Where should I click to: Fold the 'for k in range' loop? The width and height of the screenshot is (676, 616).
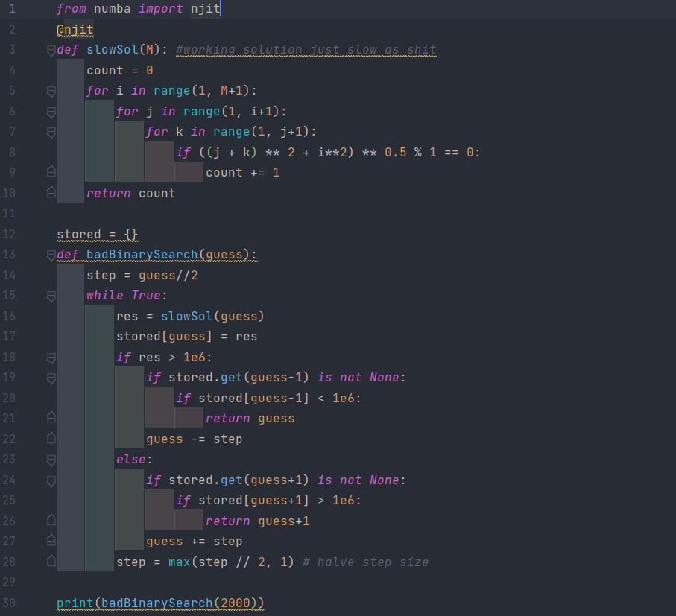(x=51, y=132)
